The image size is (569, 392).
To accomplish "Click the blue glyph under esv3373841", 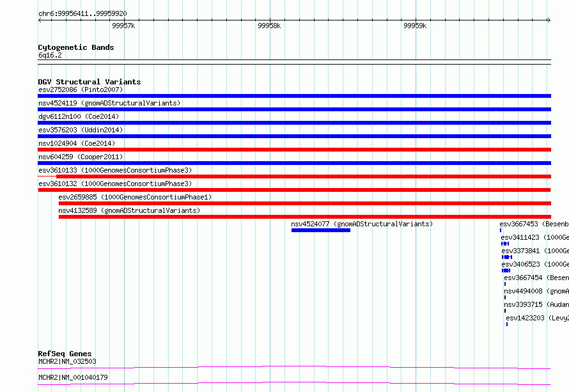I will click(507, 257).
